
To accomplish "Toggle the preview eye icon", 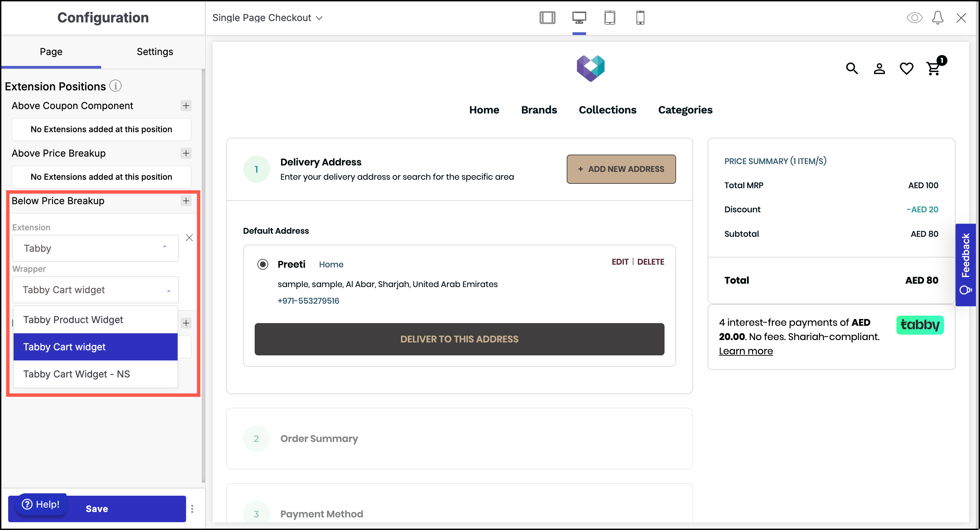I will click(914, 18).
